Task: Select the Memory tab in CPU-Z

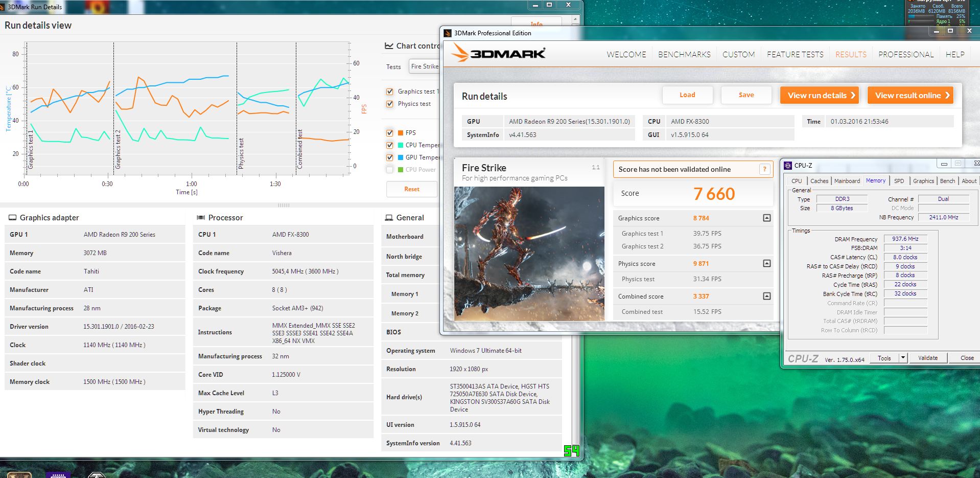Action: (x=876, y=180)
